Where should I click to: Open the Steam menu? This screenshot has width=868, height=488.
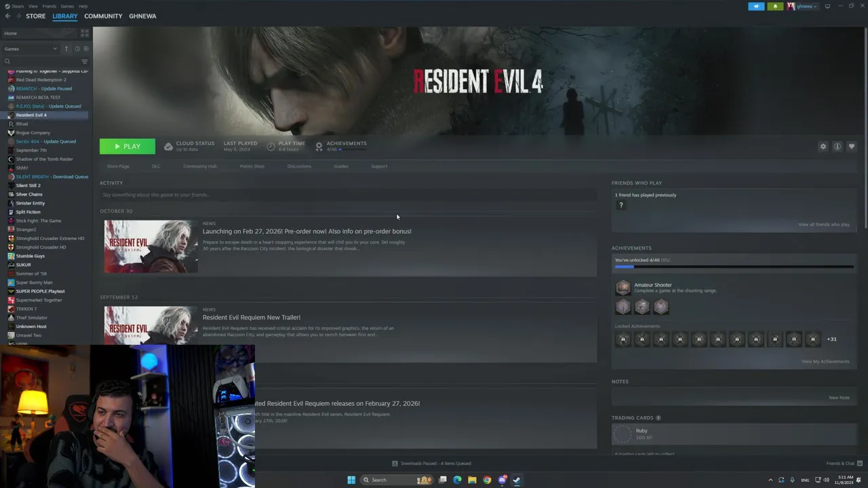click(18, 6)
